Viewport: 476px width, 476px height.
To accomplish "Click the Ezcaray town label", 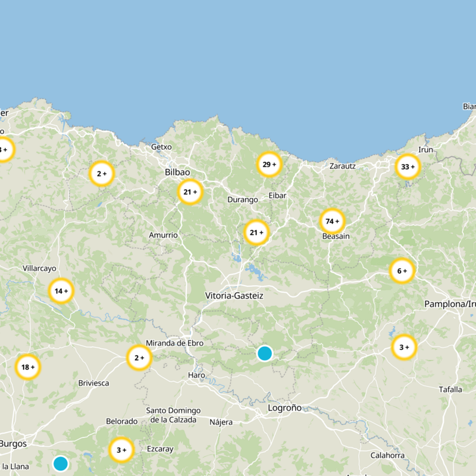I will click(x=160, y=449).
